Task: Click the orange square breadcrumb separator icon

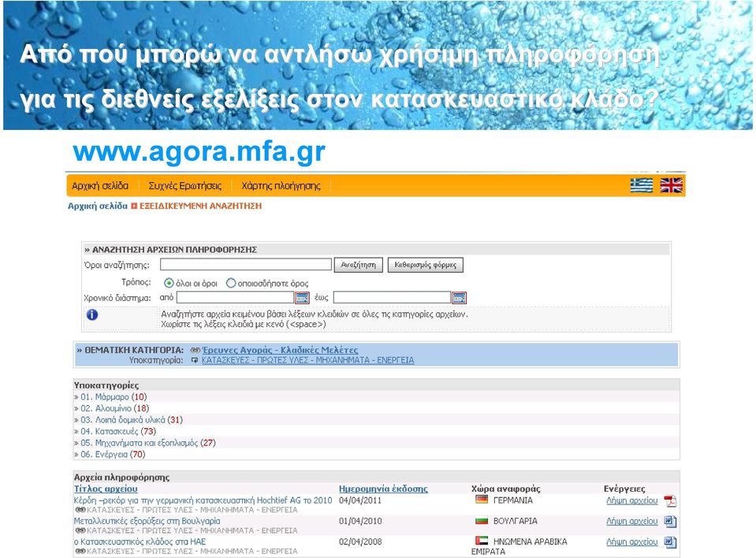Action: pyautogui.click(x=134, y=206)
